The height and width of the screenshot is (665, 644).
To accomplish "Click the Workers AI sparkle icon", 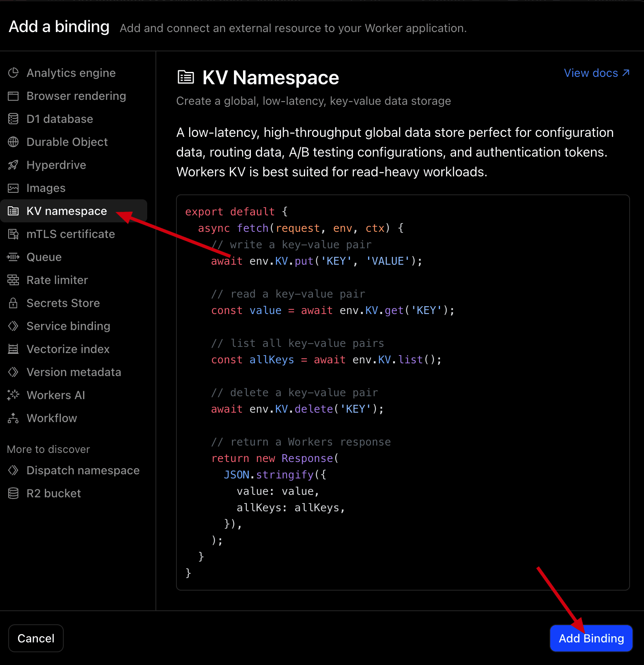I will (13, 395).
